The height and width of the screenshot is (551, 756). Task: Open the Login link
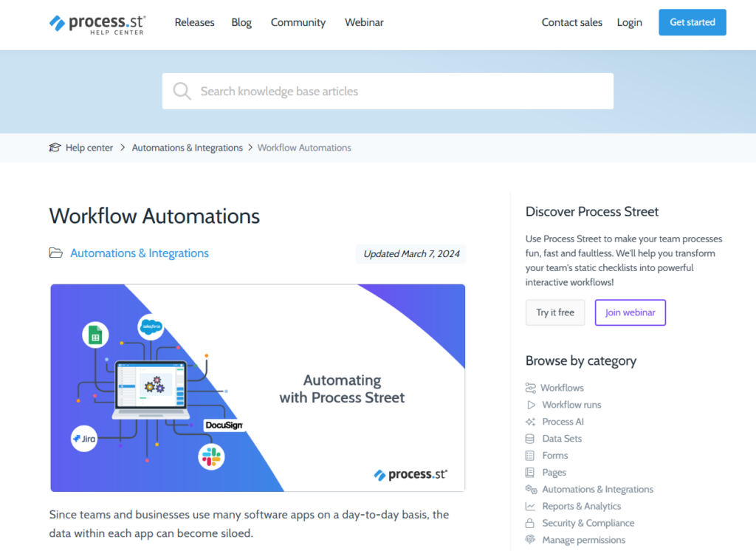[x=629, y=22]
